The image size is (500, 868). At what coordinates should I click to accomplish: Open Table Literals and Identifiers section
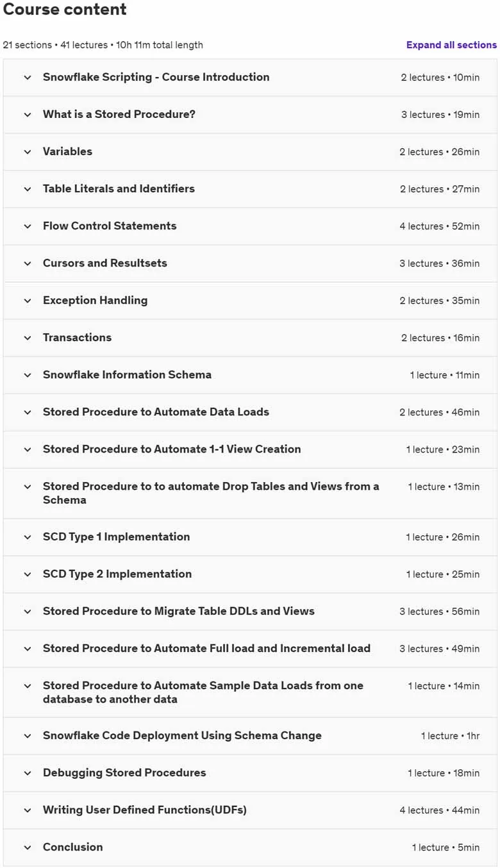250,189
